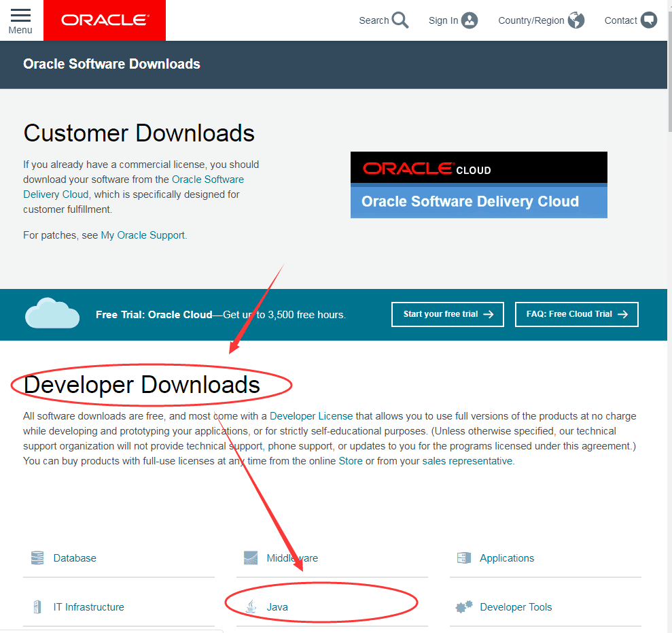
Task: Open the Java downloads link
Action: coord(277,607)
